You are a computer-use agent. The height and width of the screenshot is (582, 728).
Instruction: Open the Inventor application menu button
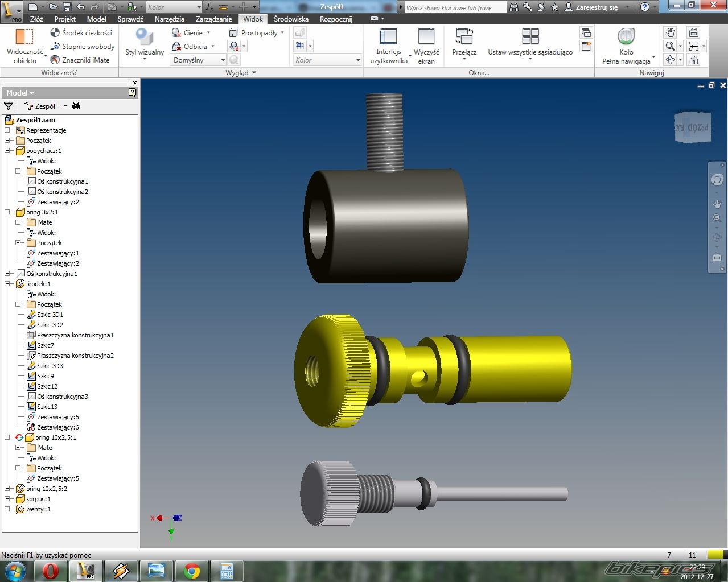[11, 11]
